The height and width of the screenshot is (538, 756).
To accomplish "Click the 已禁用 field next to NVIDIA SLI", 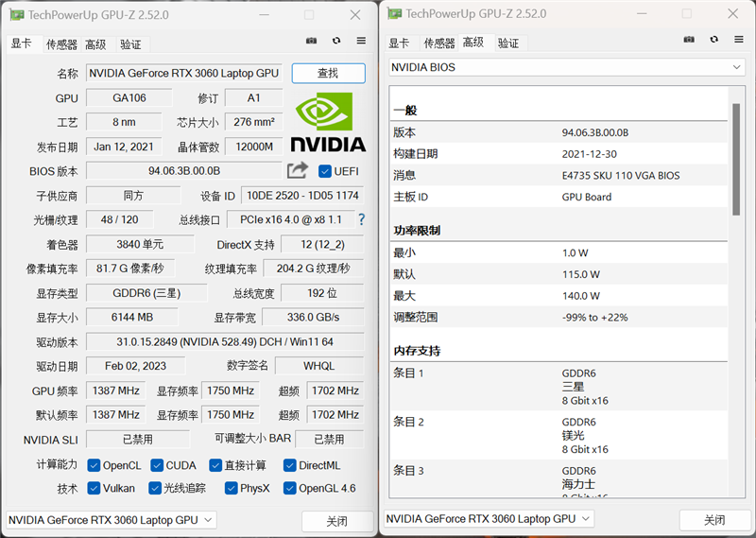I will pyautogui.click(x=138, y=439).
